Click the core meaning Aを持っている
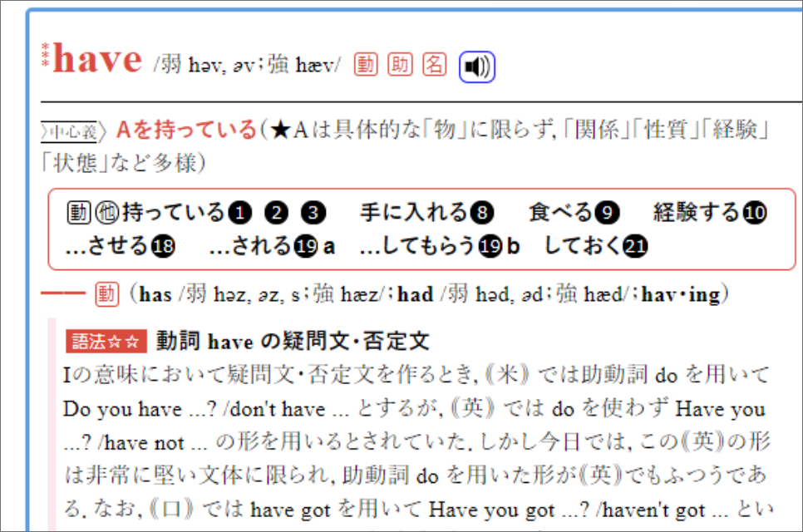The image size is (803, 532). point(186,130)
